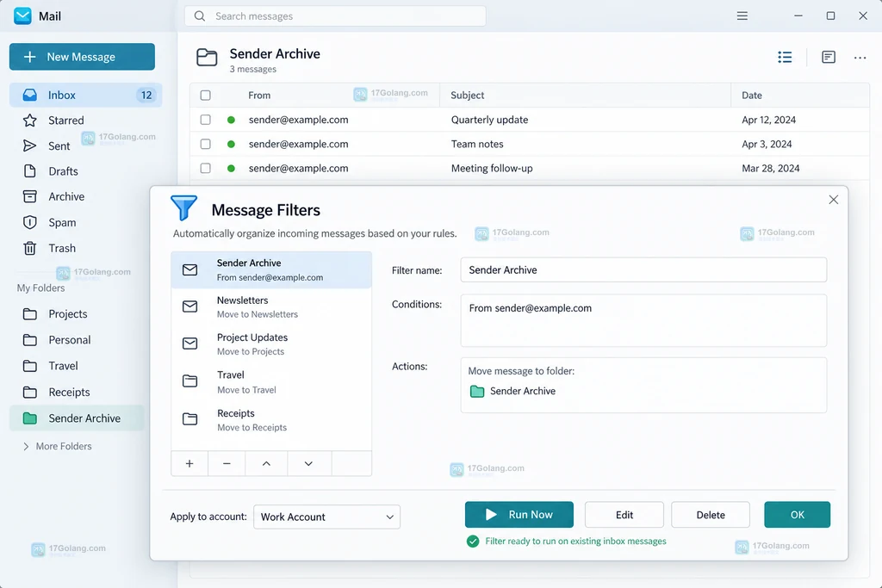This screenshot has height=588, width=882.
Task: Sort by the Date column header
Action: pos(751,95)
